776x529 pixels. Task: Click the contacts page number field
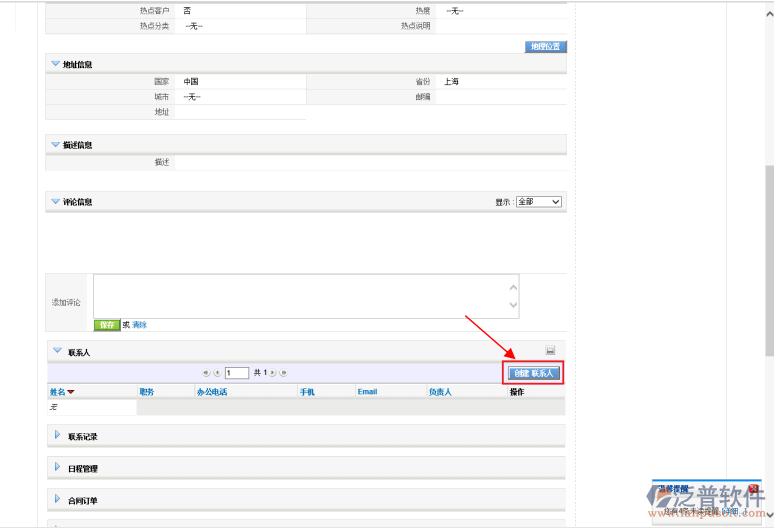click(237, 373)
